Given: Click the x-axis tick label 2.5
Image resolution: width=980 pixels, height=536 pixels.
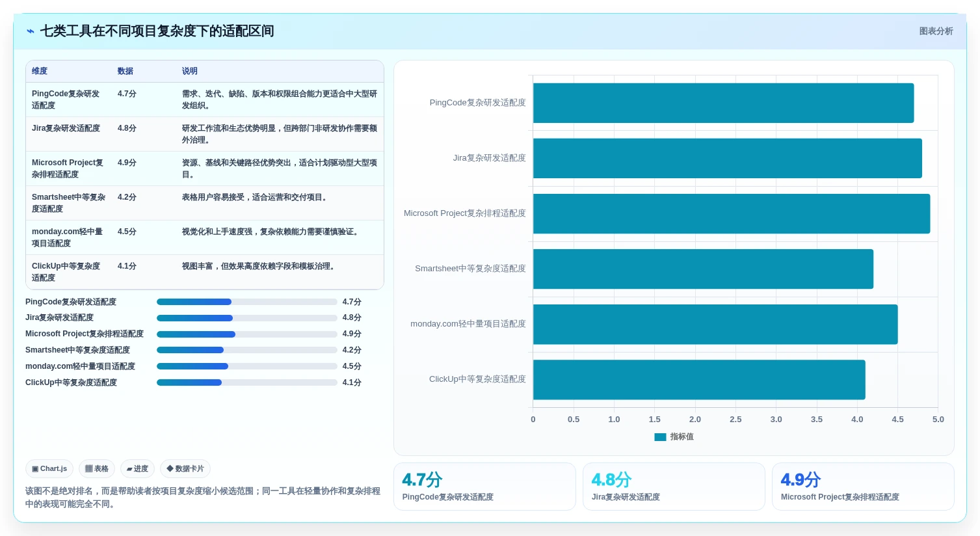Looking at the screenshot, I should pyautogui.click(x=735, y=420).
